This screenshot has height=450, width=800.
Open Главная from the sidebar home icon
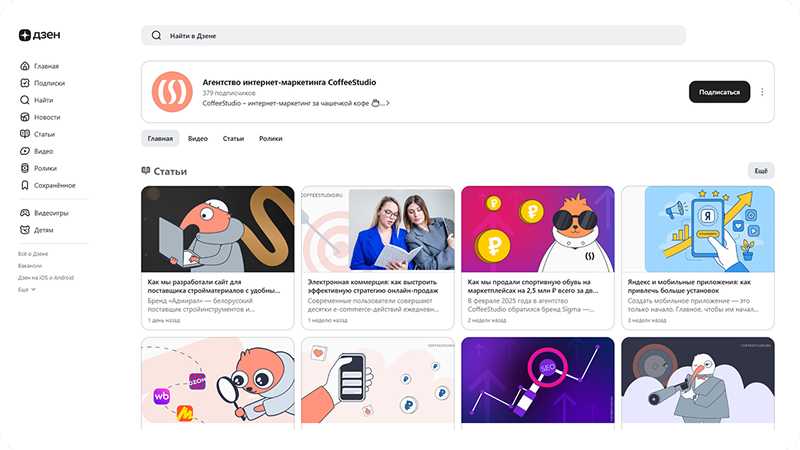click(x=25, y=66)
